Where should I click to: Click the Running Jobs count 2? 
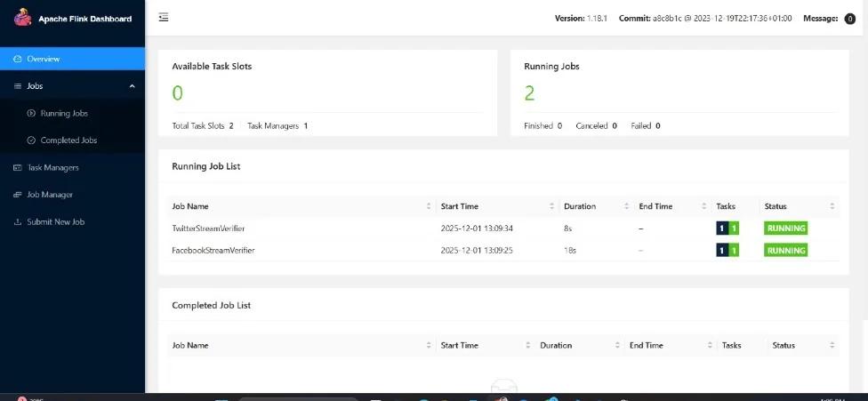point(529,93)
